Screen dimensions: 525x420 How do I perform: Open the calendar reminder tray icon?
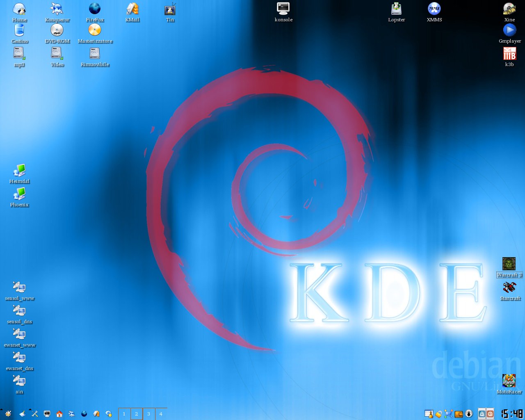(x=429, y=414)
